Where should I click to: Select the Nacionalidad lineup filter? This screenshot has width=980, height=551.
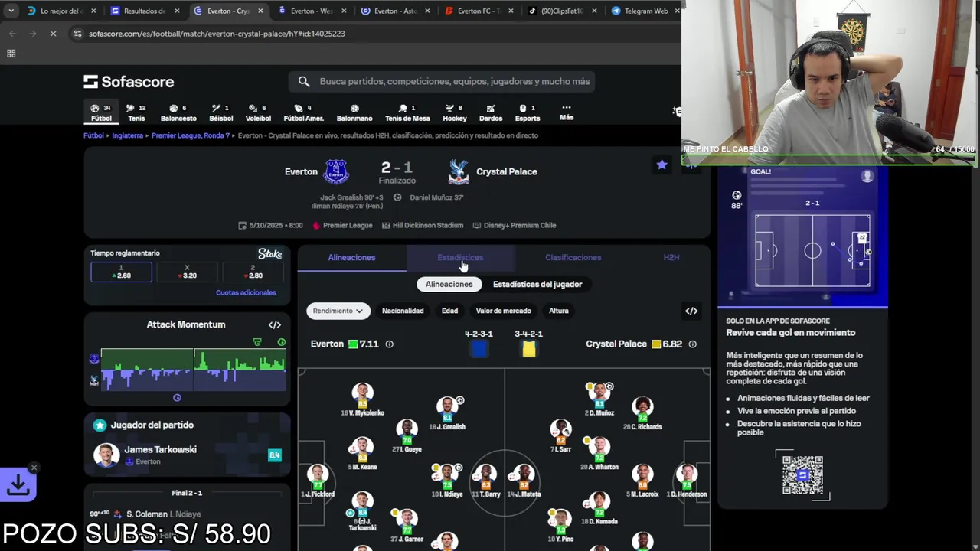[x=403, y=311]
